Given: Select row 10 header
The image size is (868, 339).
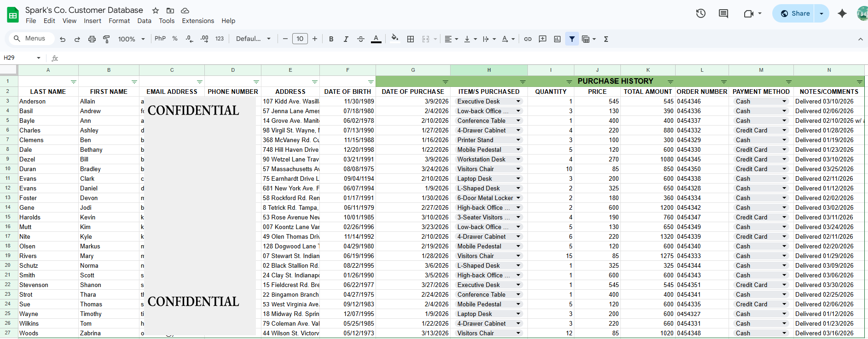Looking at the screenshot, I should (8, 169).
